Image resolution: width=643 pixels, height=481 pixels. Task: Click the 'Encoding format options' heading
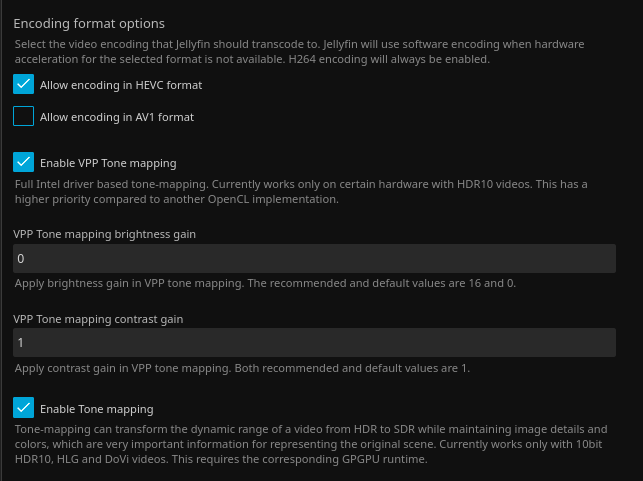pos(89,23)
